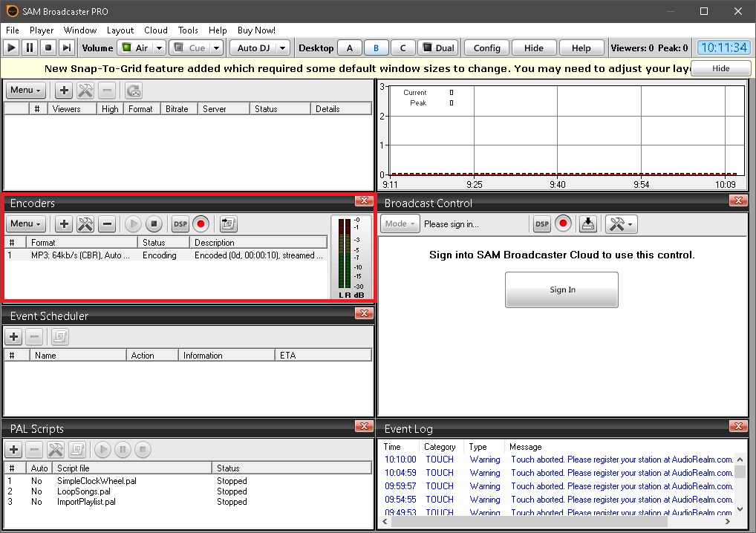
Task: Switch to Desktop C
Action: click(403, 48)
